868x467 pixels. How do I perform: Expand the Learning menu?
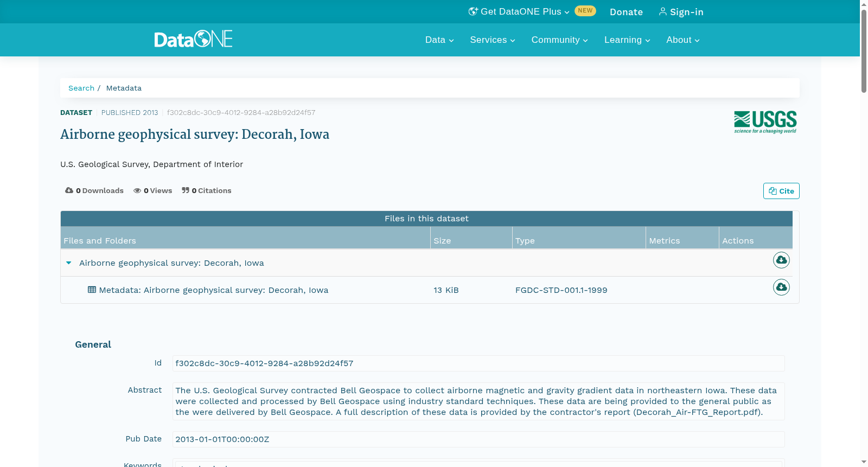(627, 40)
